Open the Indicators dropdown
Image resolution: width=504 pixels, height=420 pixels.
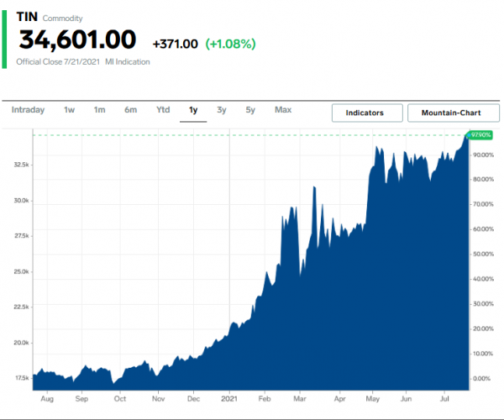[365, 113]
